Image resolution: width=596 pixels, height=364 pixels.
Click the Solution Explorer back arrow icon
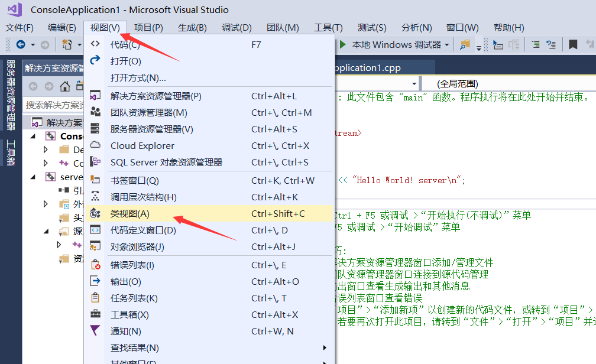pos(33,86)
